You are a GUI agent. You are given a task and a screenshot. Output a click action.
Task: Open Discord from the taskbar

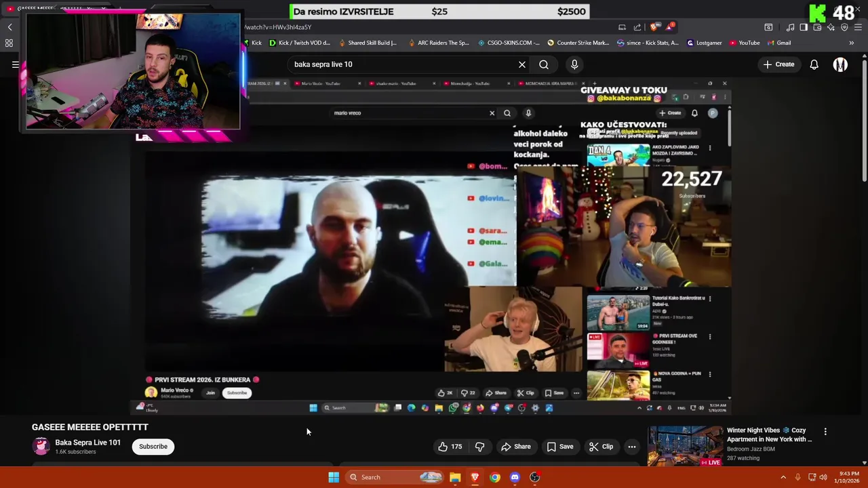[515, 477]
